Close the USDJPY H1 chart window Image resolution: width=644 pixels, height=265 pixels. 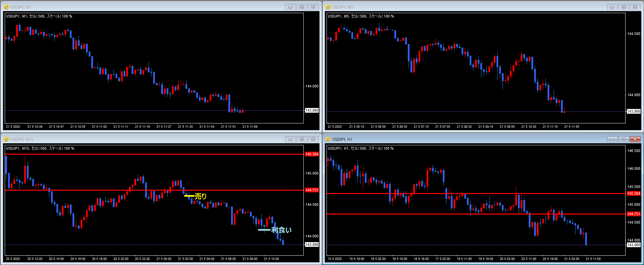pyautogui.click(x=635, y=139)
